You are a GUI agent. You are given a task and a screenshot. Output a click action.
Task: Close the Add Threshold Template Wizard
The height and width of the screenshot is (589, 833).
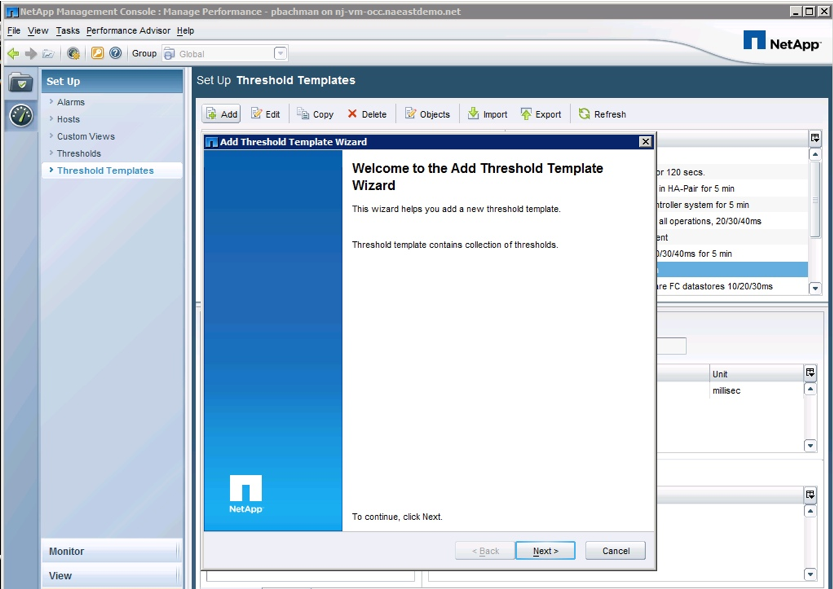645,141
